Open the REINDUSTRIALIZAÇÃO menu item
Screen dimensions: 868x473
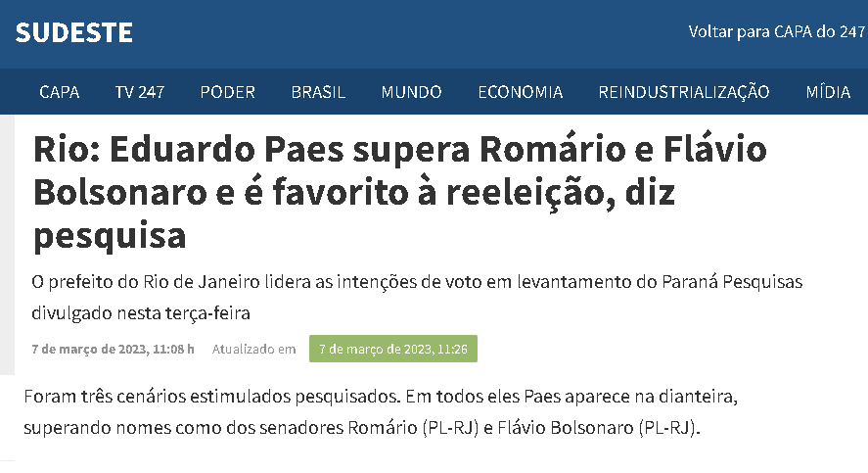click(x=683, y=92)
